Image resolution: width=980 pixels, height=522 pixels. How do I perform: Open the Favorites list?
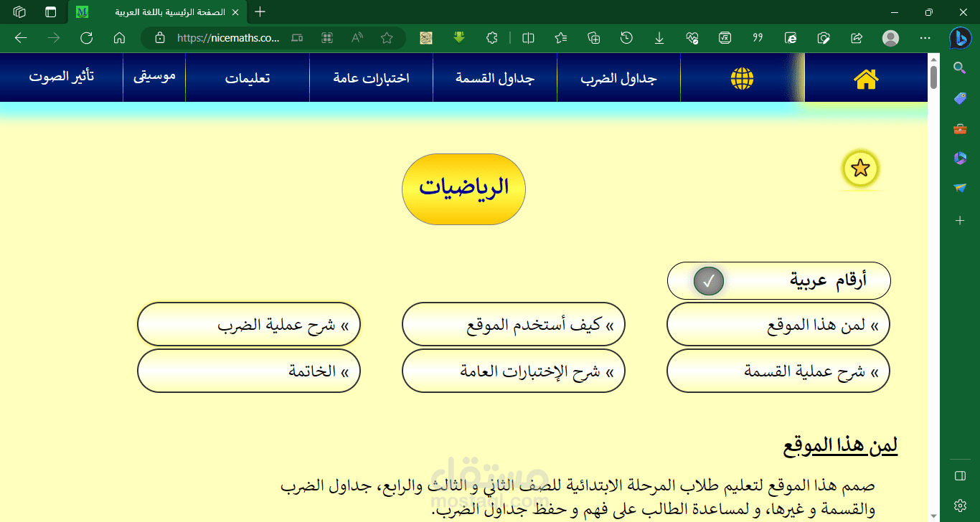[x=561, y=38]
